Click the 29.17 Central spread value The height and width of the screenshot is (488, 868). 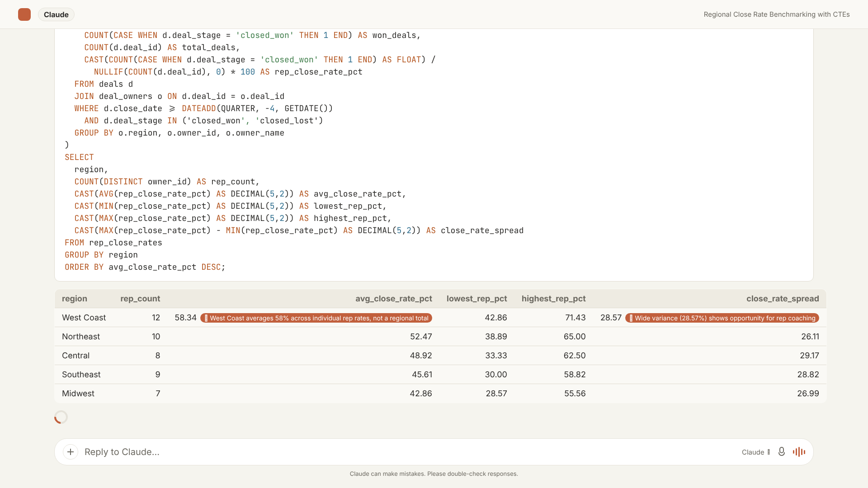[809, 356]
